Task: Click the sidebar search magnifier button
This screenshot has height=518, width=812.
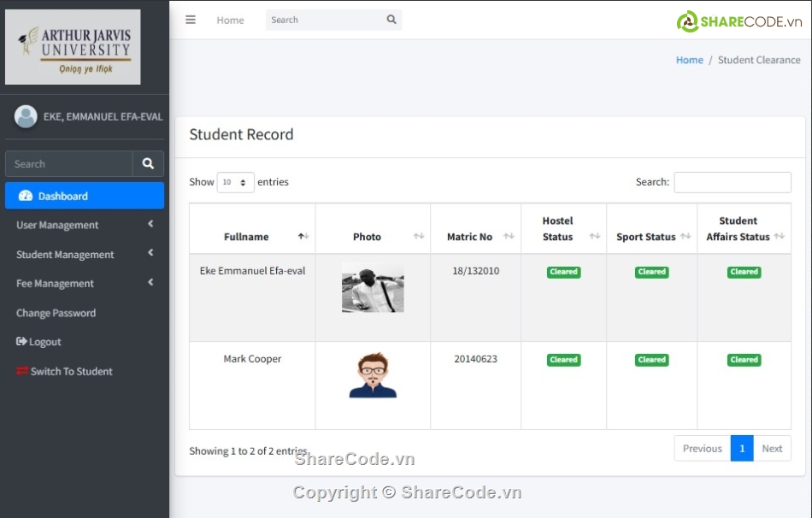Action: coord(148,163)
